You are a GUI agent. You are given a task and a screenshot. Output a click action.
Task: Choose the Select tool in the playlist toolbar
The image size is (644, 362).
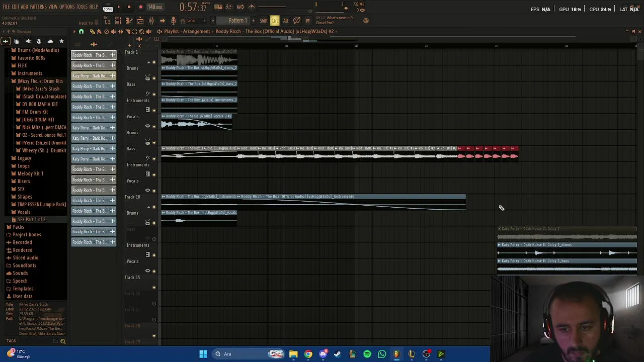[x=134, y=32]
